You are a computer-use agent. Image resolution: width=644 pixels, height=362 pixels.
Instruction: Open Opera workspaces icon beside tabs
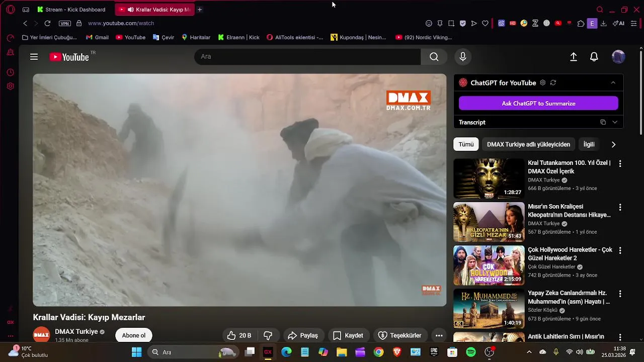tap(26, 10)
